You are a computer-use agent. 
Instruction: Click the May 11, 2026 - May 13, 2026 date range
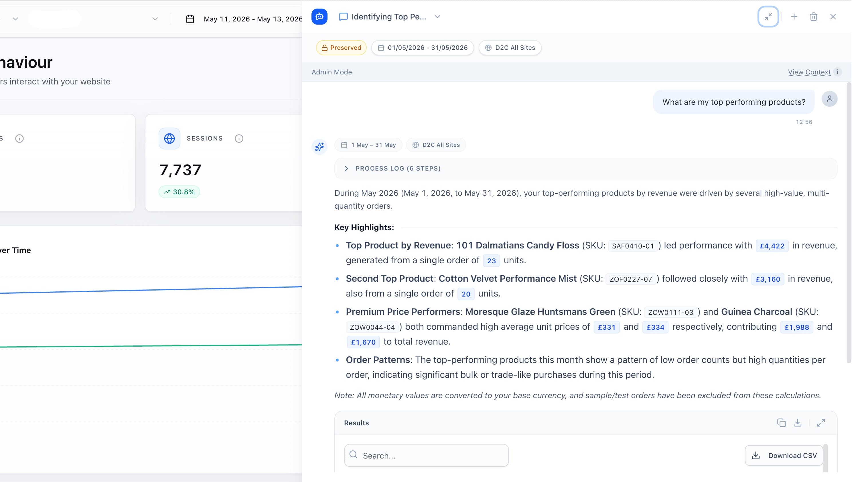click(x=253, y=19)
